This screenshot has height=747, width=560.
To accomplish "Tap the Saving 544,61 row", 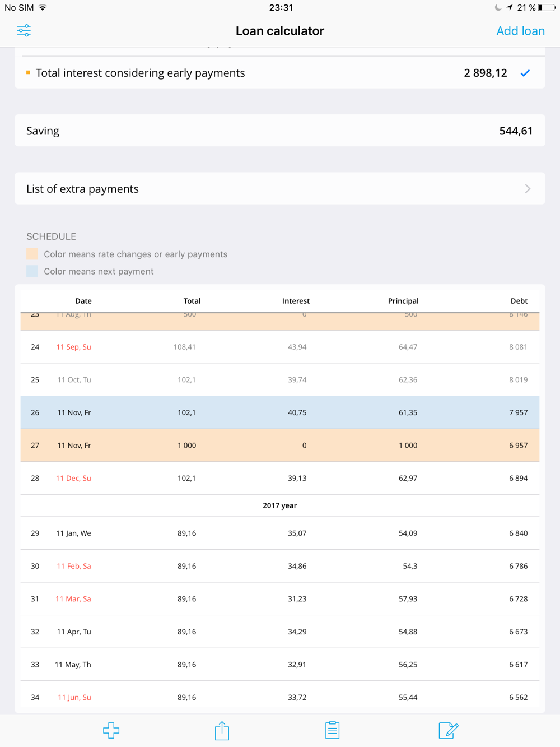I will point(279,131).
